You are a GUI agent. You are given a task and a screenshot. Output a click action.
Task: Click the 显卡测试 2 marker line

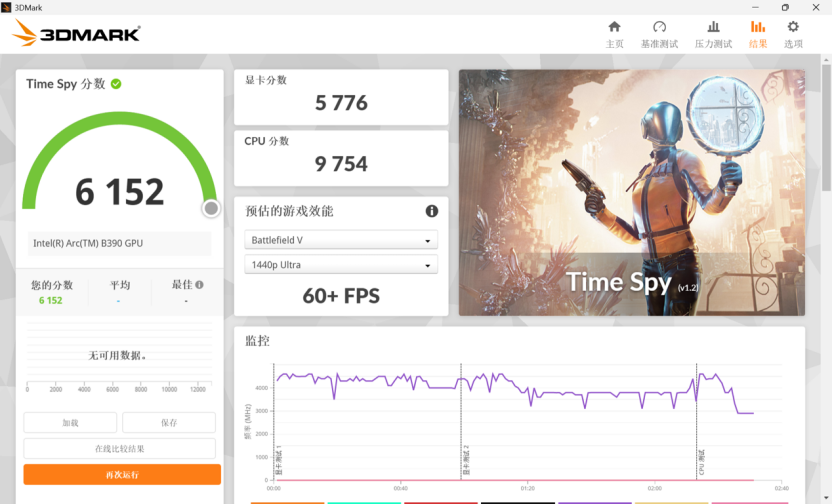point(461,422)
